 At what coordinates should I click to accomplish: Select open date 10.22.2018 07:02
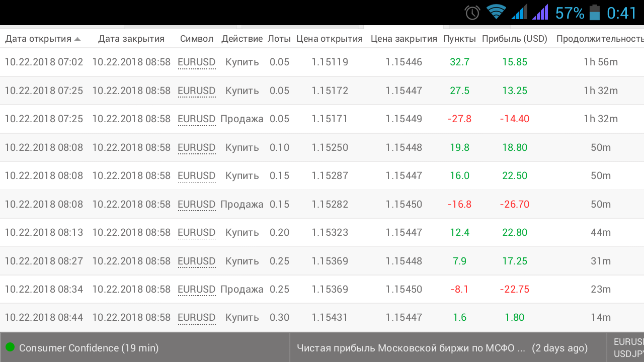tap(44, 62)
